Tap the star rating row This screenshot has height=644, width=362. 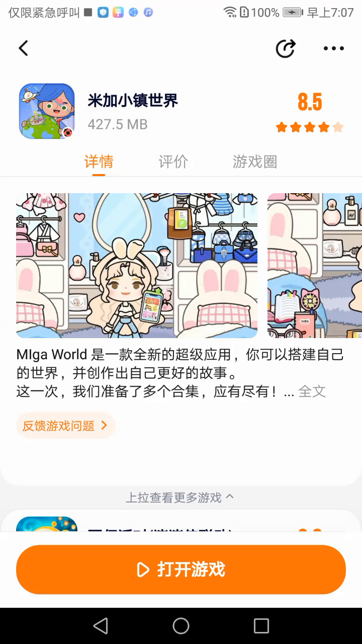pos(310,127)
